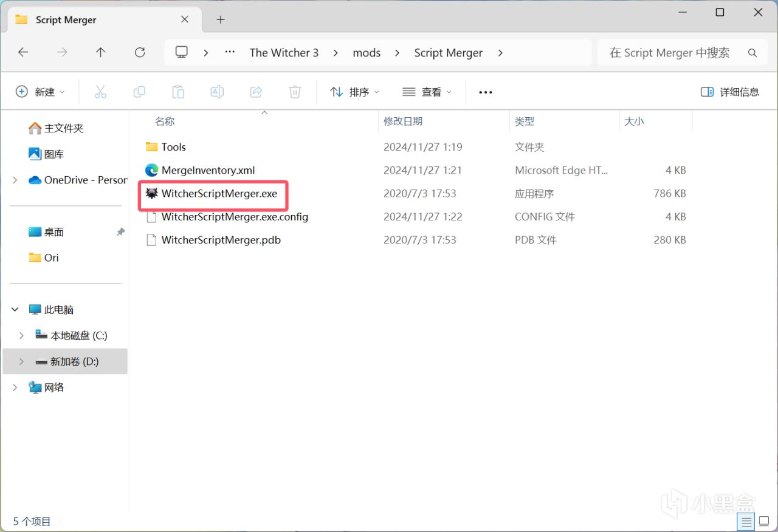This screenshot has height=532, width=778.
Task: Refresh the current folder view
Action: coord(140,53)
